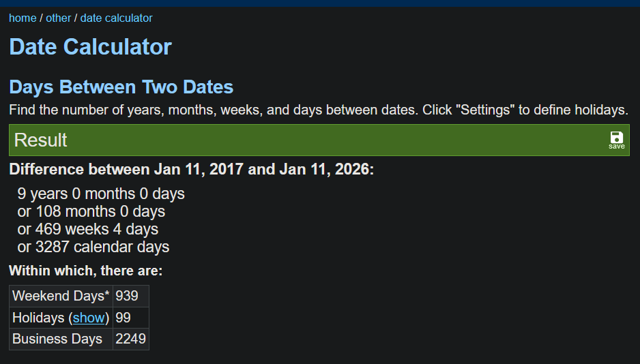Click the green Result header bar
Screen dimensions: 640x364
[307, 140]
